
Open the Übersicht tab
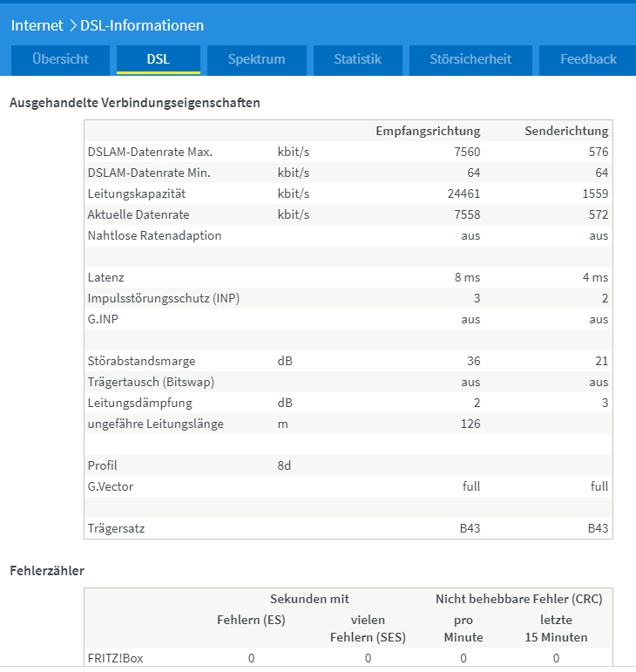click(61, 59)
